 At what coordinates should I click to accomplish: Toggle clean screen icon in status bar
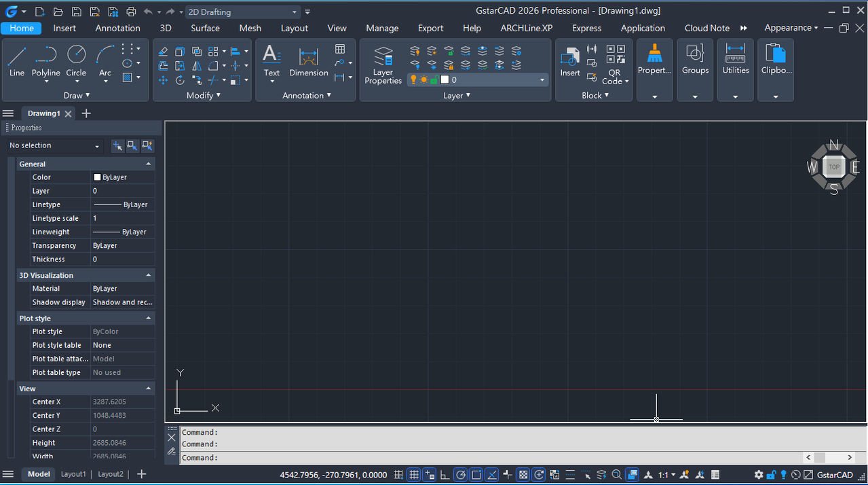pyautogui.click(x=808, y=474)
